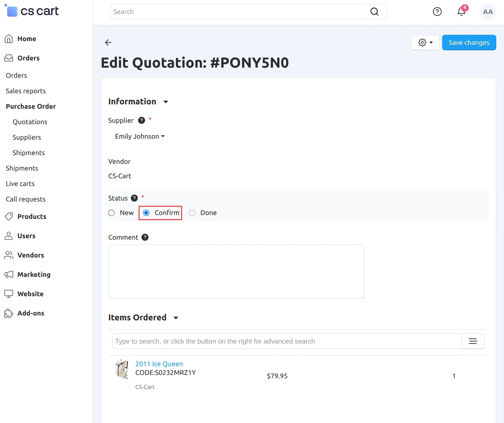This screenshot has width=504, height=423.
Task: Click the CS-Cart logo
Action: (x=32, y=11)
